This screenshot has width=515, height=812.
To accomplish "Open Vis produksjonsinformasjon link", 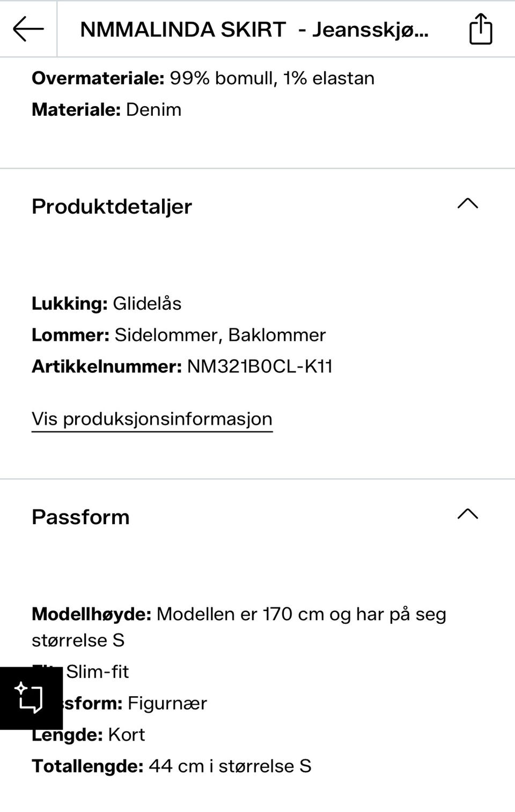I will point(152,419).
